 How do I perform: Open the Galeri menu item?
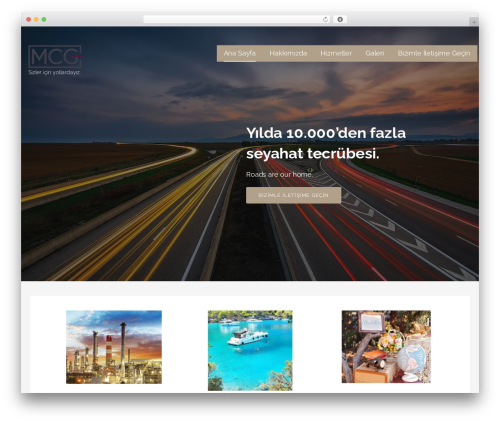(x=375, y=53)
